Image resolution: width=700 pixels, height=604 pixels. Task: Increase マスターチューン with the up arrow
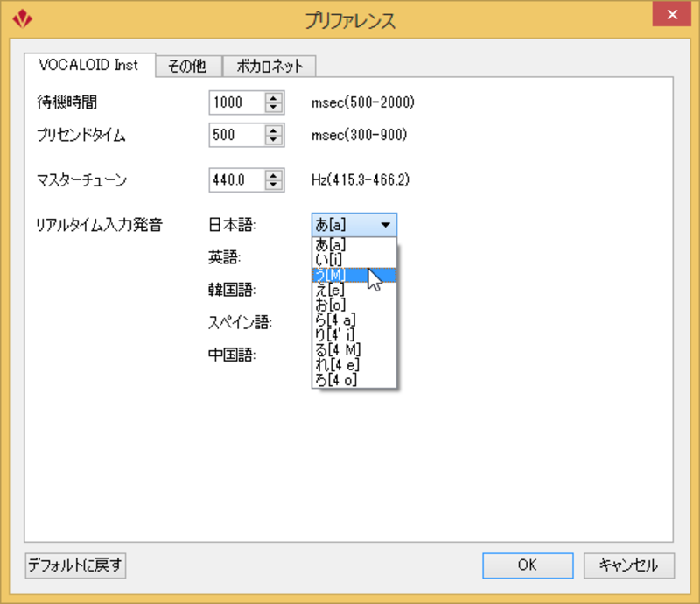(273, 175)
